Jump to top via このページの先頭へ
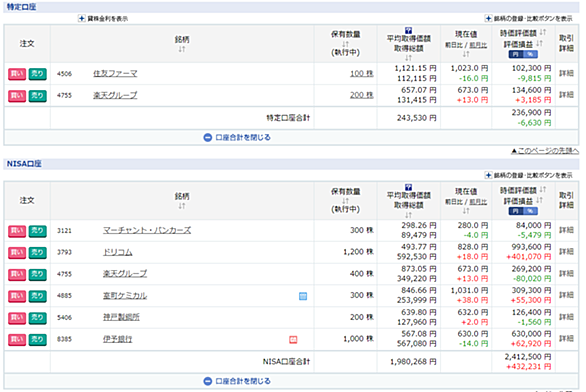Image resolution: width=586 pixels, height=392 pixels. 545,151
